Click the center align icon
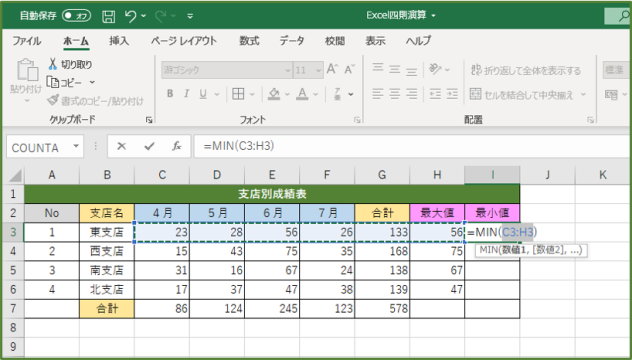This screenshot has height=360, width=632. (x=395, y=94)
